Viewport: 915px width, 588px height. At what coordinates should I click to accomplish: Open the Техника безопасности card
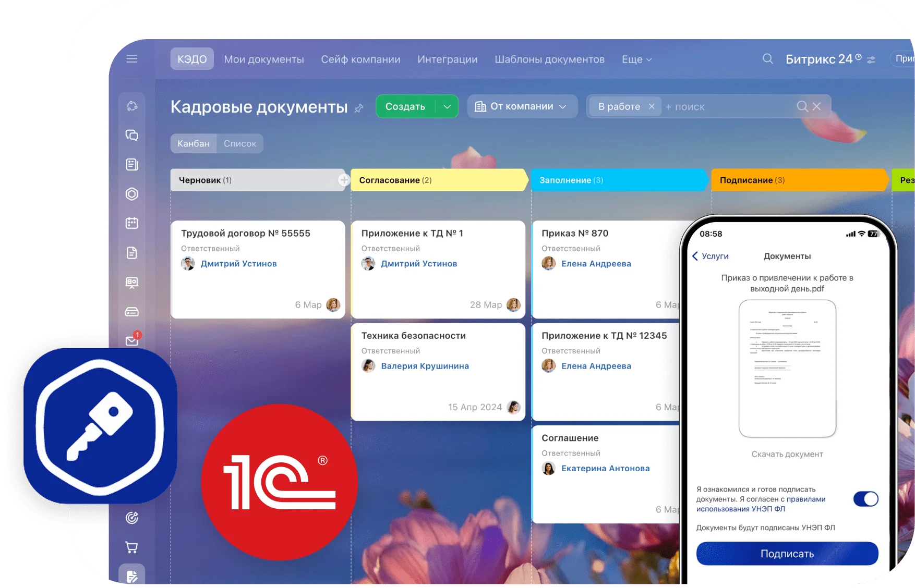pos(438,372)
